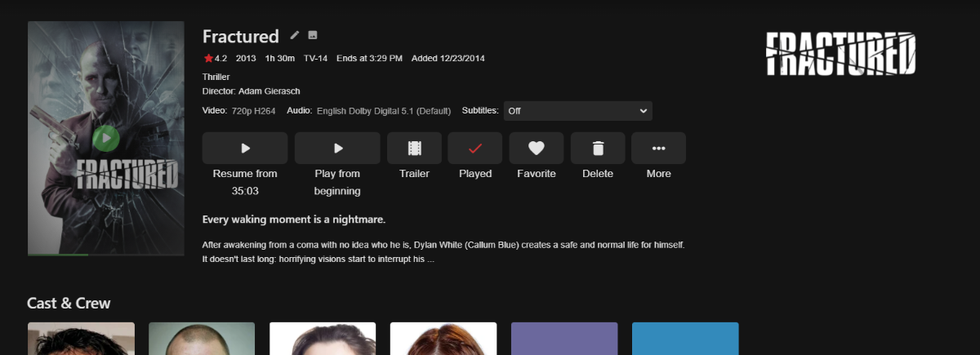
Task: Delete the movie using trash icon
Action: (x=598, y=149)
